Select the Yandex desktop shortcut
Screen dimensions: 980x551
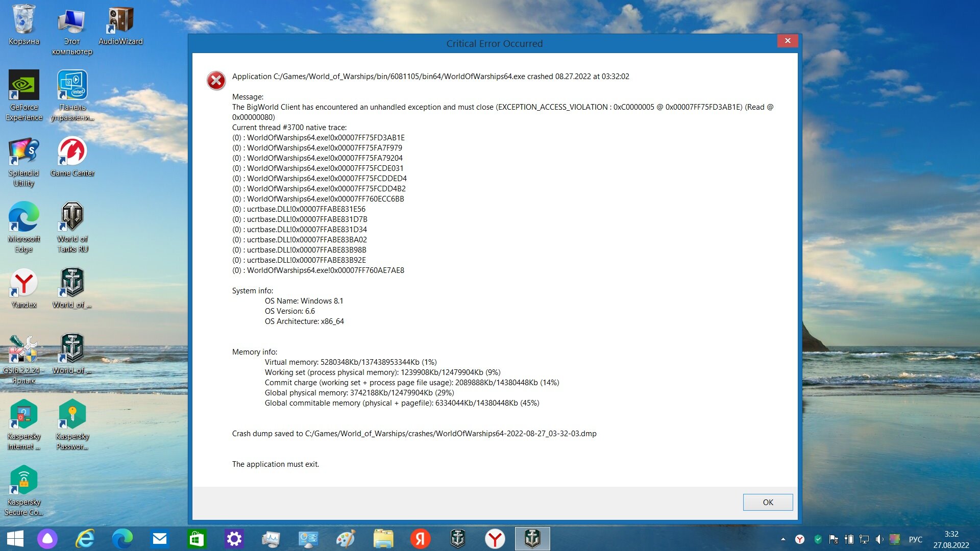coord(24,288)
